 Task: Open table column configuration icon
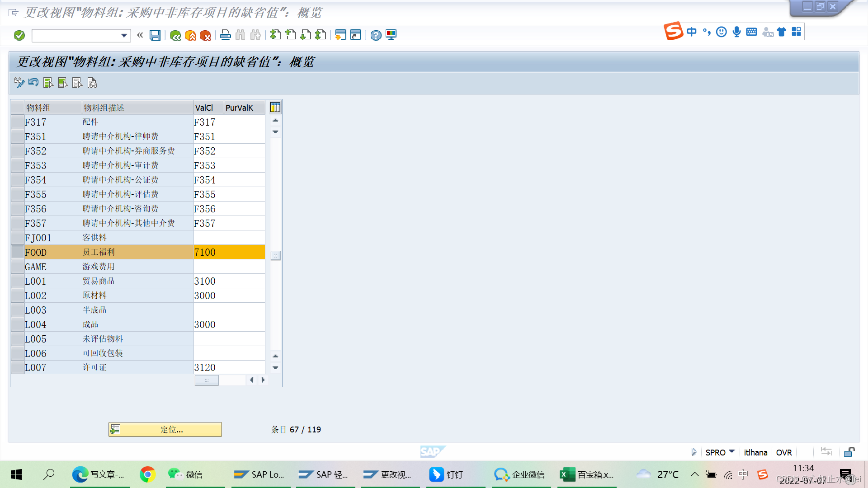click(275, 108)
